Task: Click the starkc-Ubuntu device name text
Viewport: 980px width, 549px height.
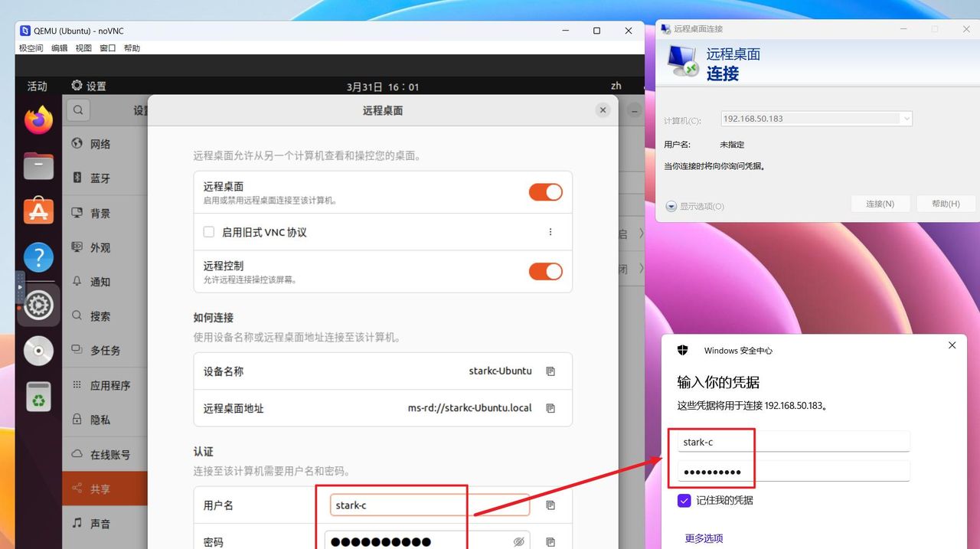Action: pos(500,371)
